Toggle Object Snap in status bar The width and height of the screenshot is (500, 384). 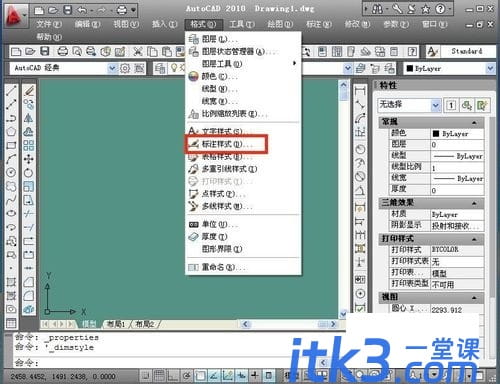click(200, 376)
